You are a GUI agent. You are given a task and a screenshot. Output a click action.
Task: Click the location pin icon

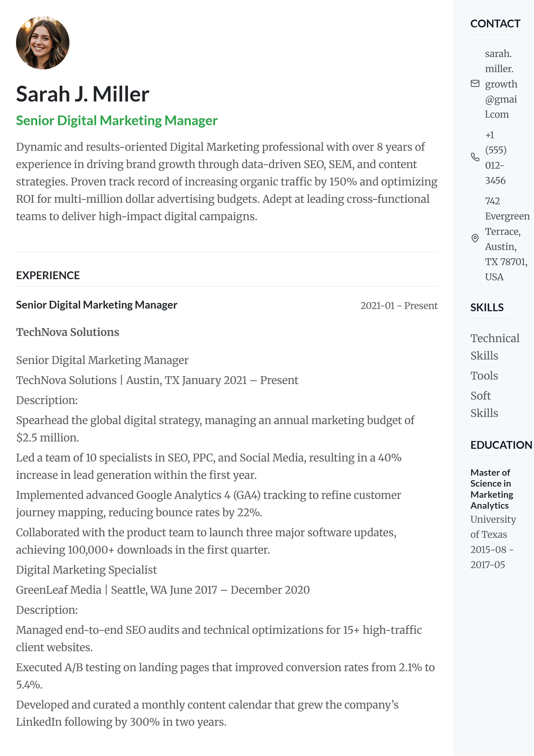[x=475, y=238]
